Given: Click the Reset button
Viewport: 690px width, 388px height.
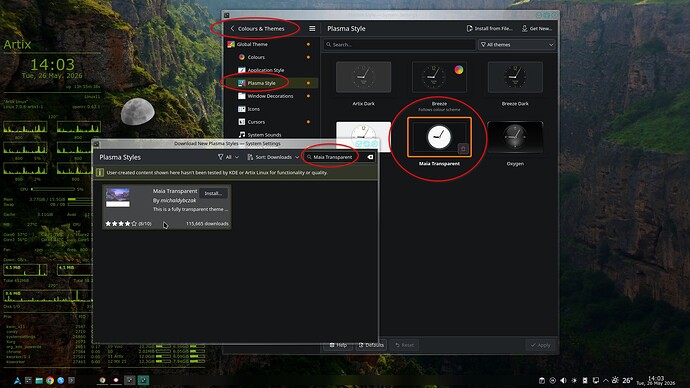Looking at the screenshot, I should point(404,345).
